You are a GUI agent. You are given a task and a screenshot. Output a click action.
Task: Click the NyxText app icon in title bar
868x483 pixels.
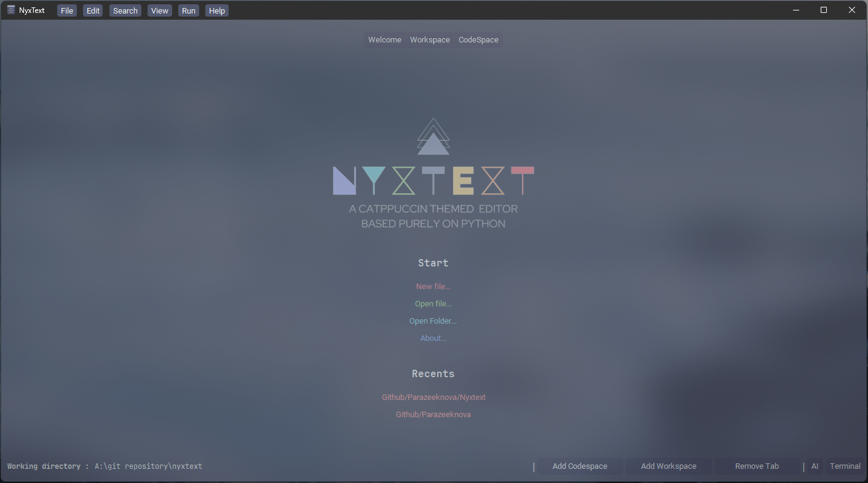(11, 10)
